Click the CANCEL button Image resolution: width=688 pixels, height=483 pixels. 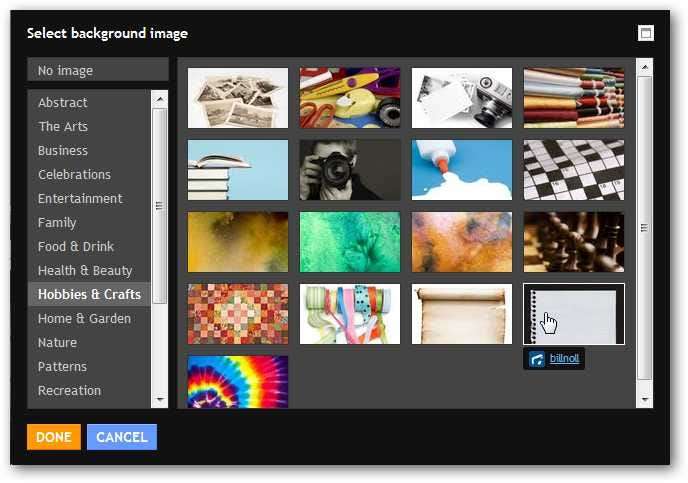tap(122, 437)
